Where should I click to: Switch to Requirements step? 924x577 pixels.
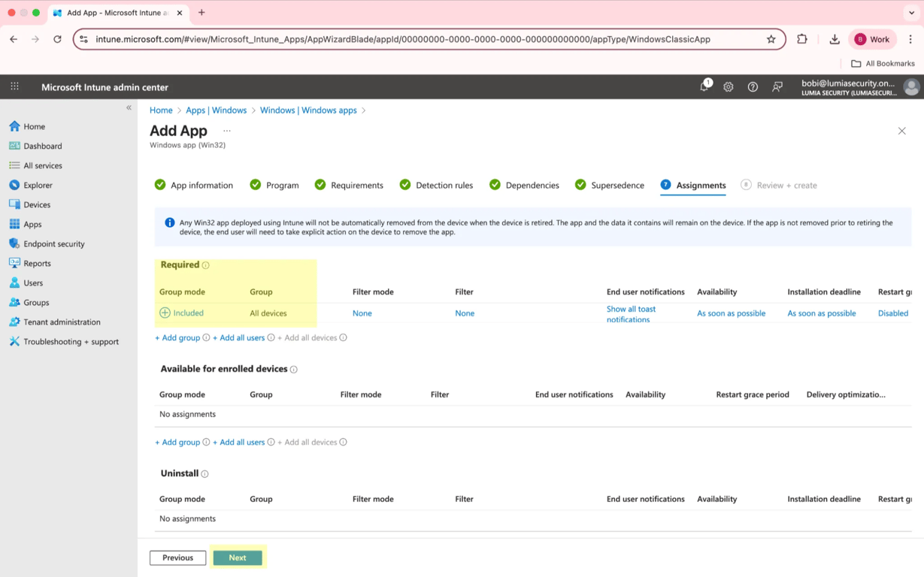(349, 185)
